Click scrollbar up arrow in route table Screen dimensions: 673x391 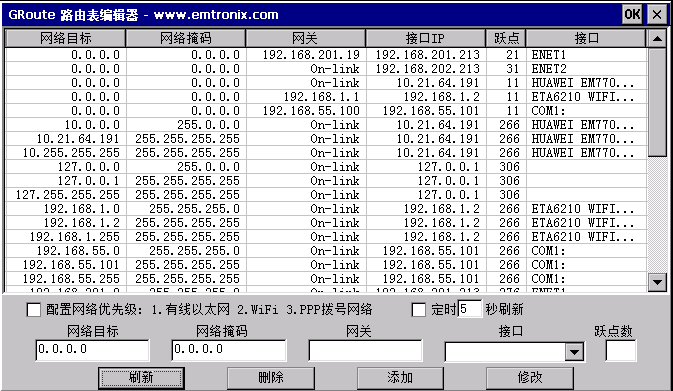(657, 39)
